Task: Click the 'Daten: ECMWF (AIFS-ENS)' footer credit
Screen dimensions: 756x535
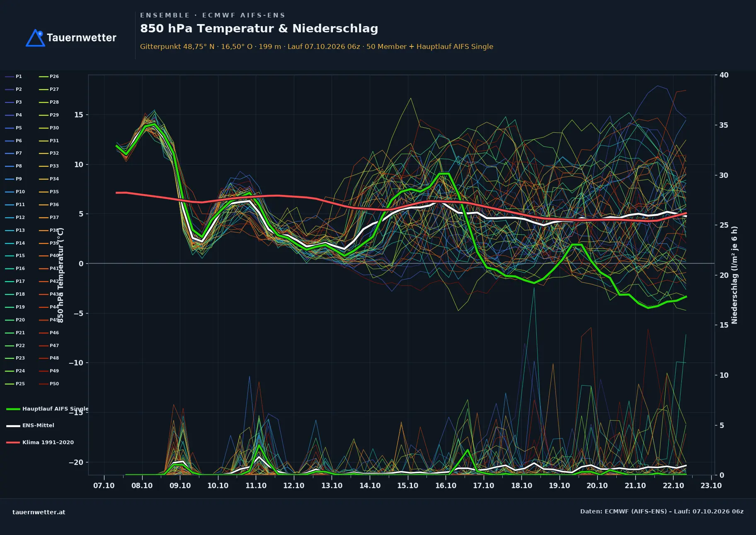Action: [662, 511]
